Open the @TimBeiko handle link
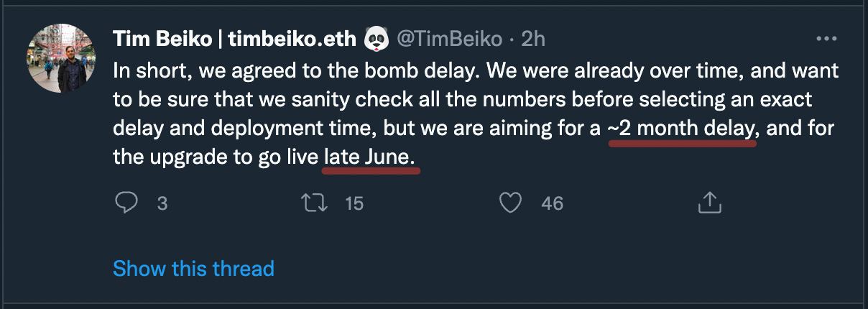The width and height of the screenshot is (868, 309). pyautogui.click(x=453, y=39)
